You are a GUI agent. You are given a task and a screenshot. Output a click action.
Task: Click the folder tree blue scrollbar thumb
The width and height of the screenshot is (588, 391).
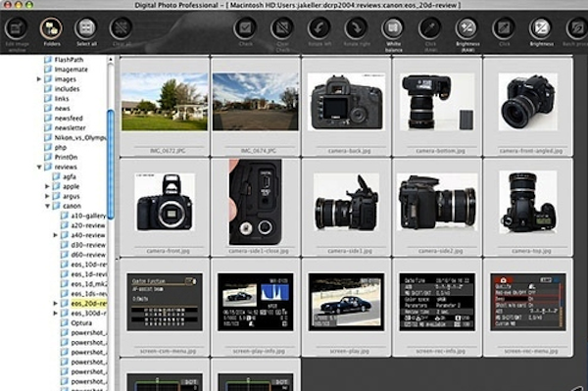111,165
